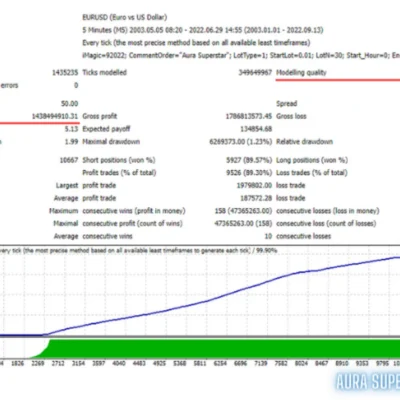Click the 2712 marker on the chart axis
Viewport: 400px width, 400px height.
click(x=58, y=363)
